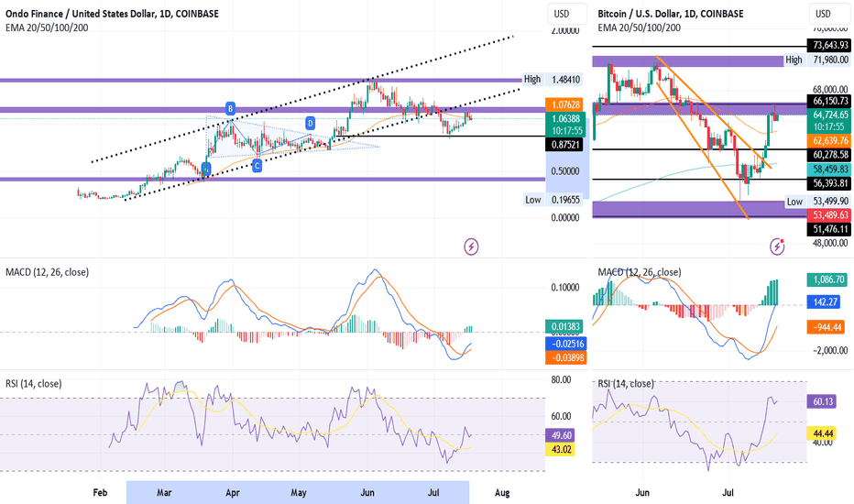Image resolution: width=854 pixels, height=504 pixels.
Task: Click the black 0.87521 level label
Action: tap(564, 145)
